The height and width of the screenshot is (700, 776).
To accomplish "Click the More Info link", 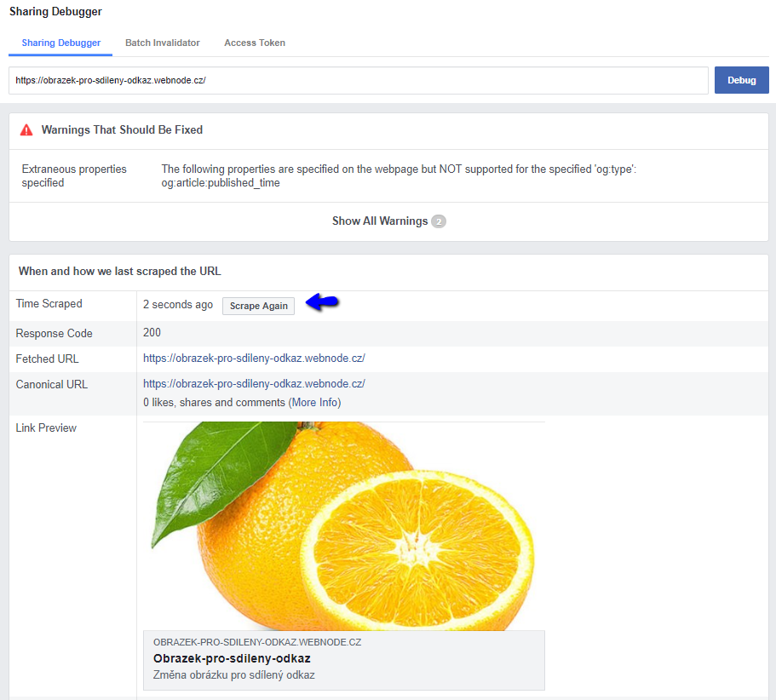I will click(x=315, y=403).
